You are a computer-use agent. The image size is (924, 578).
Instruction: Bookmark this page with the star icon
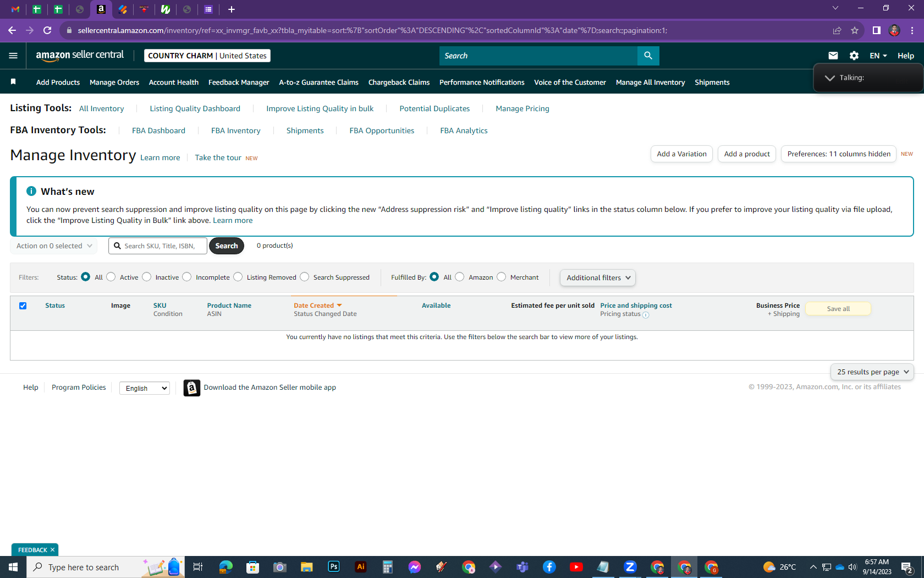tap(855, 30)
